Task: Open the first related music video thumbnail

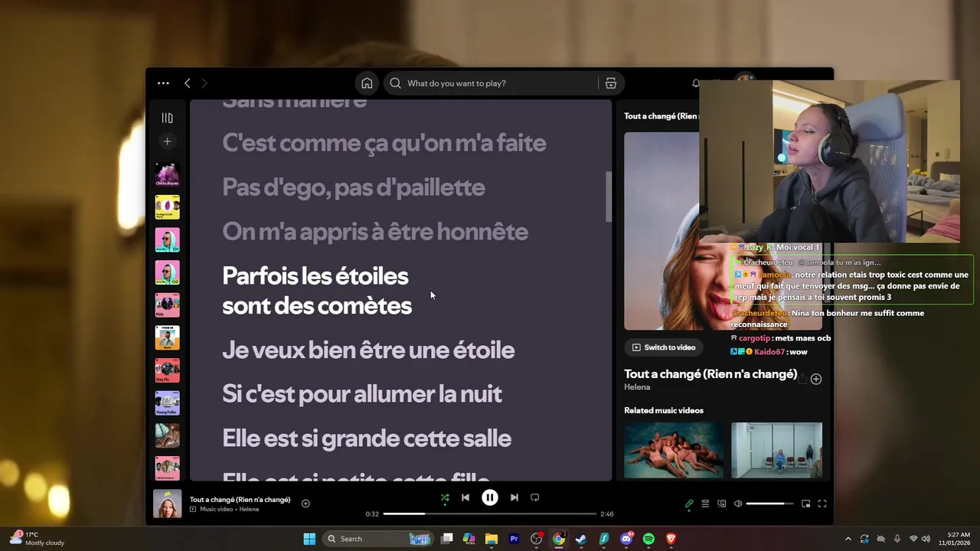Action: [x=673, y=450]
